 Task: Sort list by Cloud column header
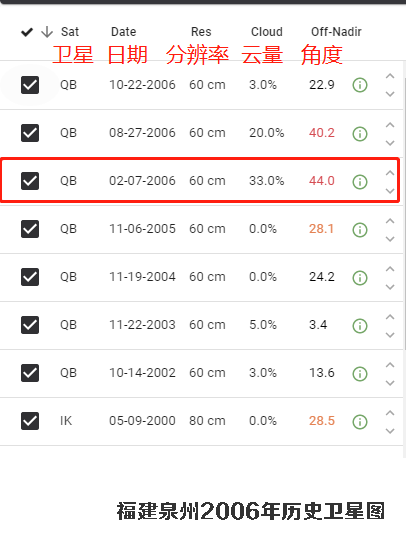pyautogui.click(x=267, y=32)
